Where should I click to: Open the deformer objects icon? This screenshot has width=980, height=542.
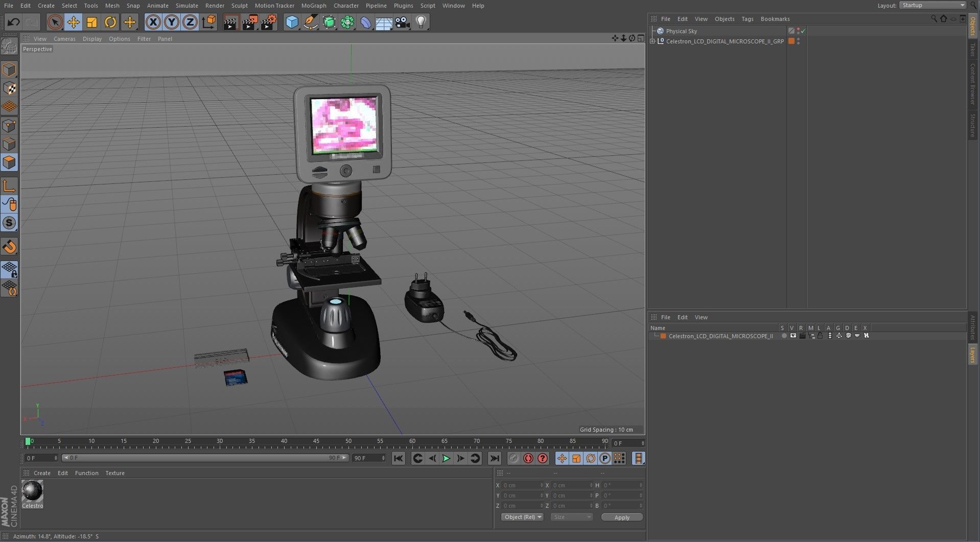pyautogui.click(x=366, y=22)
